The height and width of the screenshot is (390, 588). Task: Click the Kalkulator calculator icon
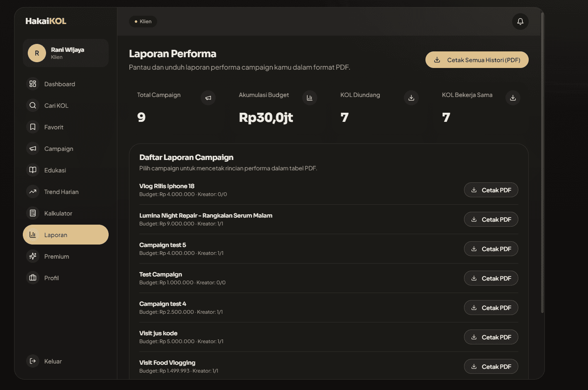[x=33, y=213]
